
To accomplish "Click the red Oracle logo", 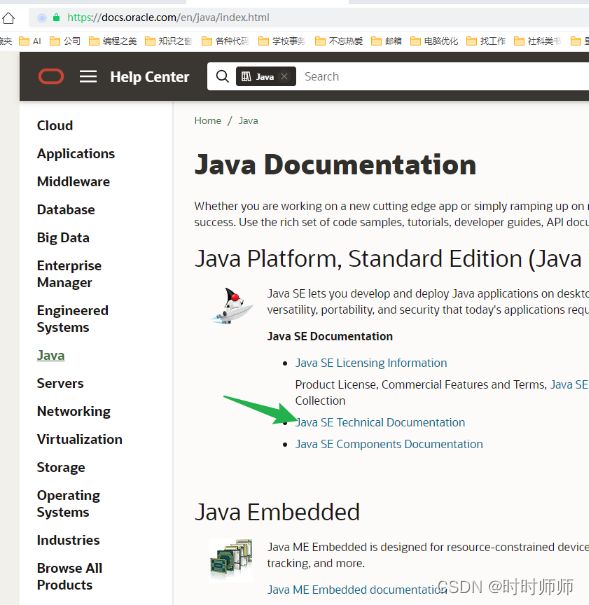I will coord(51,76).
